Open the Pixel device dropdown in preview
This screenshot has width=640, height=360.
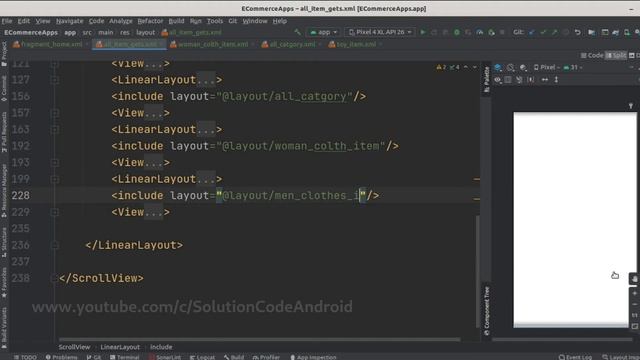point(547,67)
